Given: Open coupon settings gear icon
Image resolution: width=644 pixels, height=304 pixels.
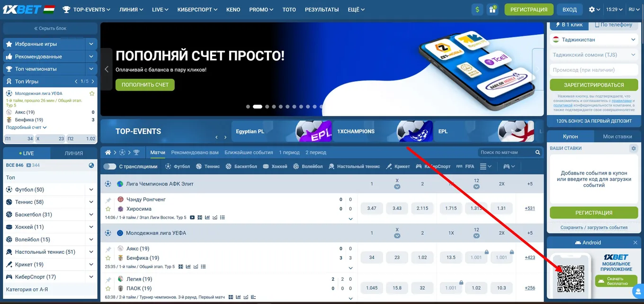Looking at the screenshot, I should coord(634,148).
